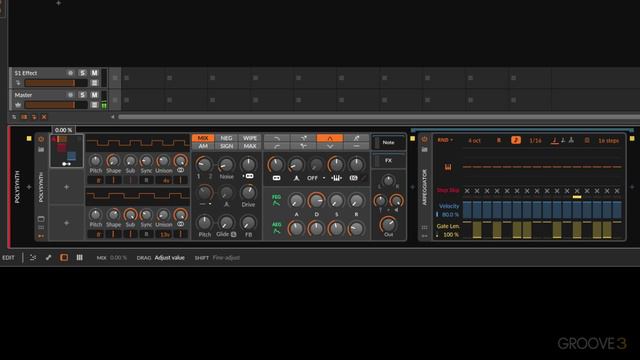The height and width of the screenshot is (360, 640).
Task: Adjust Master track volume slider
Action: tap(56, 105)
